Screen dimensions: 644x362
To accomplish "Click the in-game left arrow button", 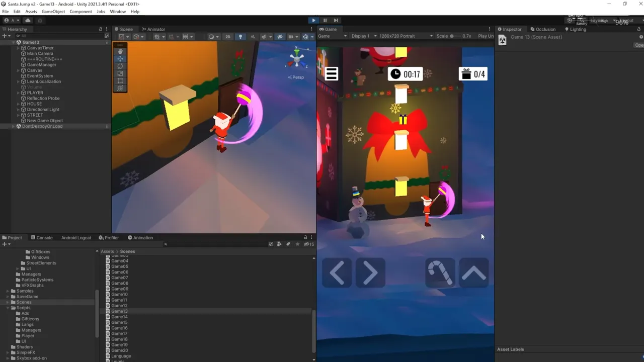I will point(337,273).
